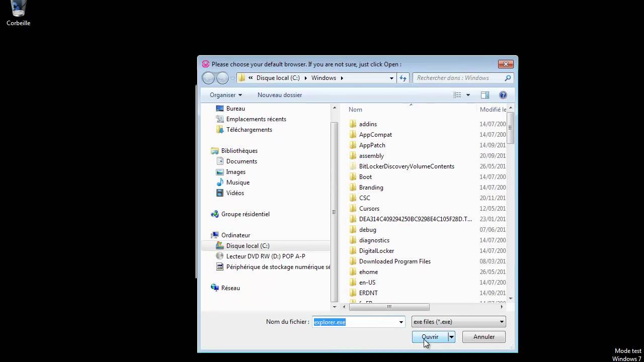The width and height of the screenshot is (644, 362).
Task: Expand the recent locations arrow beside navigation buttons
Action: pyautogui.click(x=232, y=78)
